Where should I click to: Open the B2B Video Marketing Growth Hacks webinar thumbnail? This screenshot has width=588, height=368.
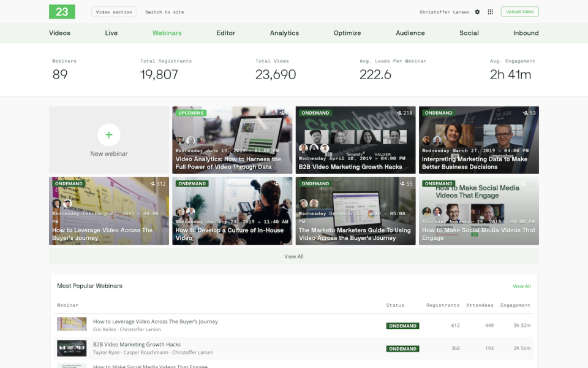tap(355, 140)
